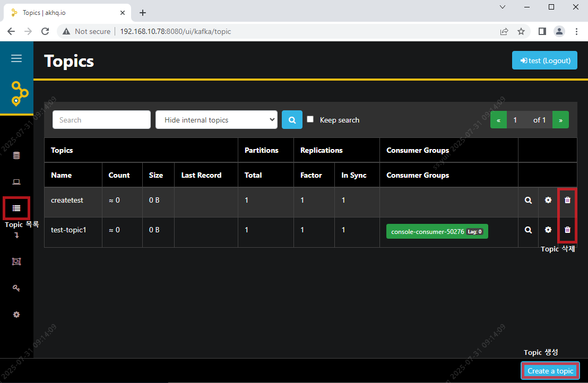The width and height of the screenshot is (588, 383).
Task: Open the Nodes database icon in sidebar
Action: [x=16, y=155]
